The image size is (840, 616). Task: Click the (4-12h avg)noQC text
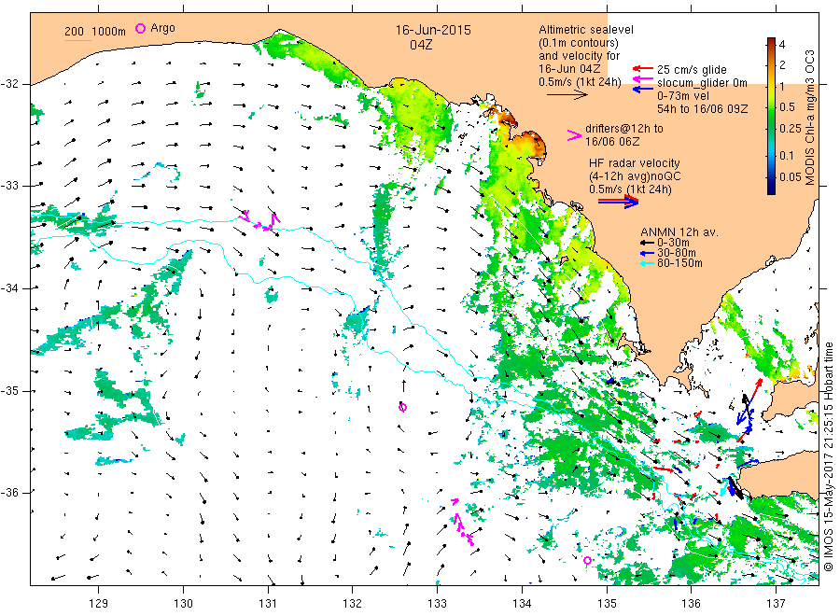click(635, 176)
